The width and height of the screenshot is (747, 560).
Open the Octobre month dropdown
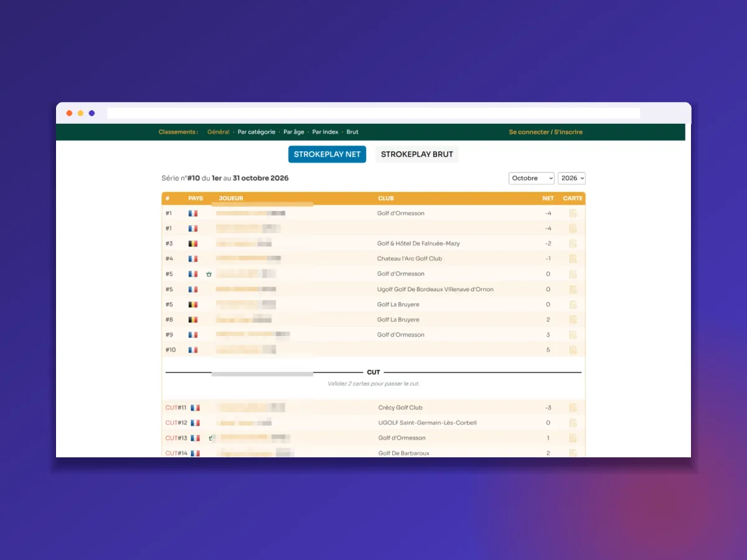tap(532, 178)
